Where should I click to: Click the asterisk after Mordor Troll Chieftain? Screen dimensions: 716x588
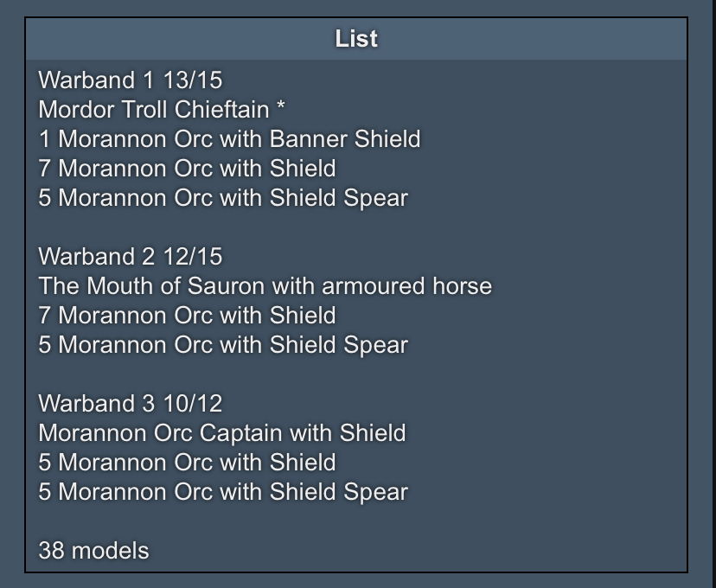pos(280,107)
